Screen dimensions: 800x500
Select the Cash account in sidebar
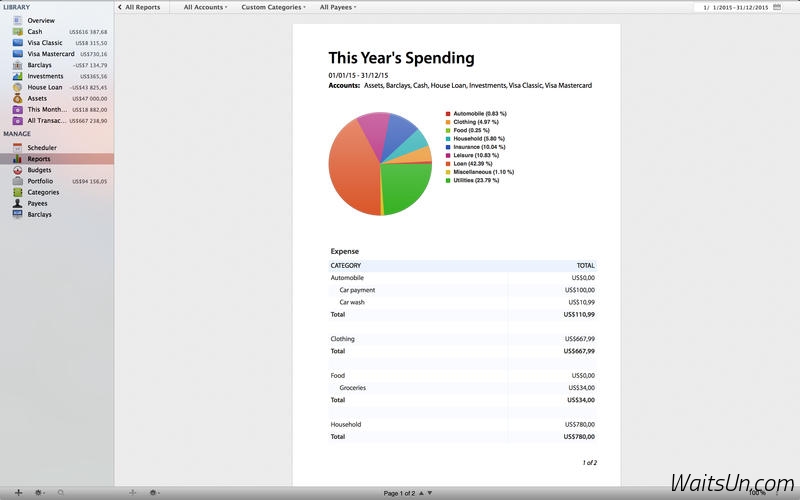(x=35, y=31)
